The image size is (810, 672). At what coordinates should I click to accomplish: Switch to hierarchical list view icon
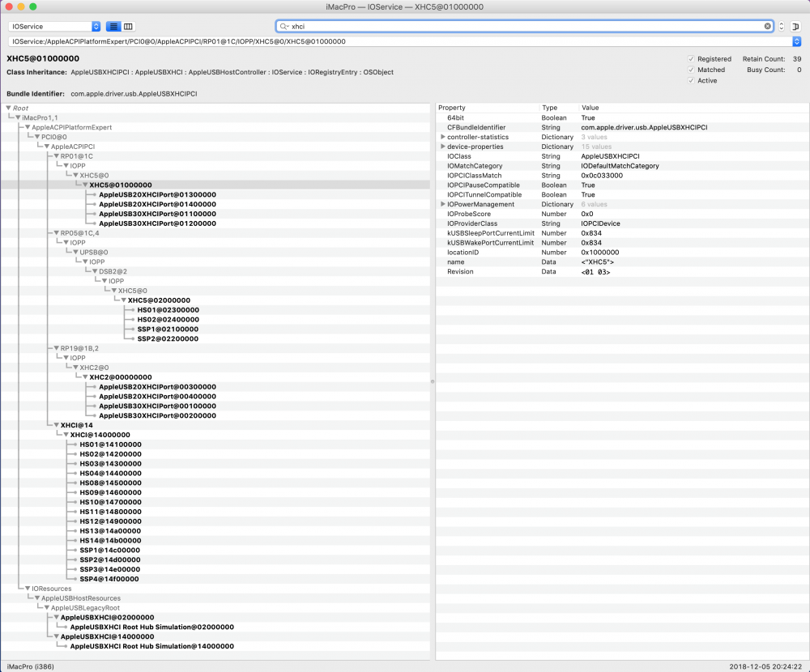coord(113,27)
